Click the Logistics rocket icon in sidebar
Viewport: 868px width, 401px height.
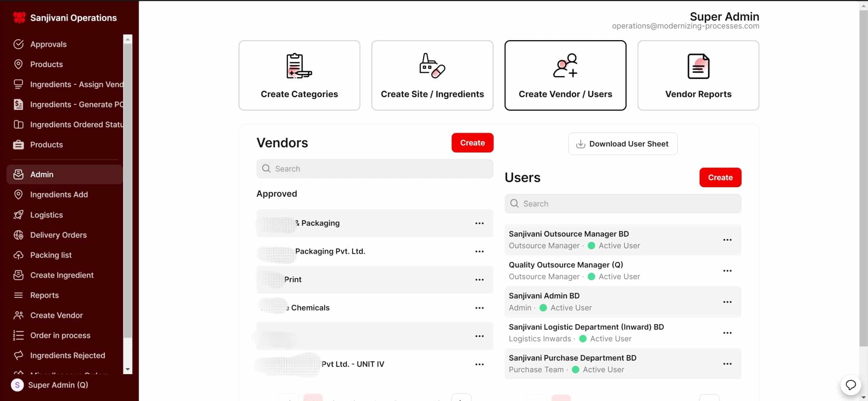18,215
